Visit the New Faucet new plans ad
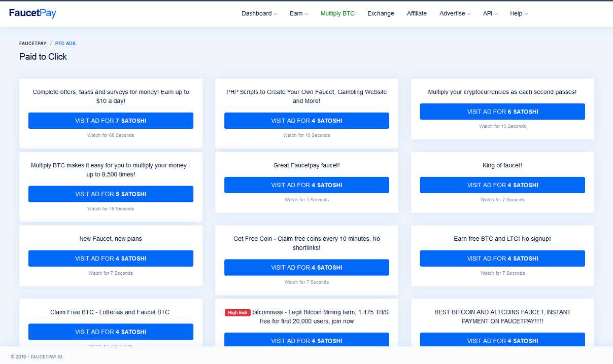The width and height of the screenshot is (613, 364). point(111,259)
